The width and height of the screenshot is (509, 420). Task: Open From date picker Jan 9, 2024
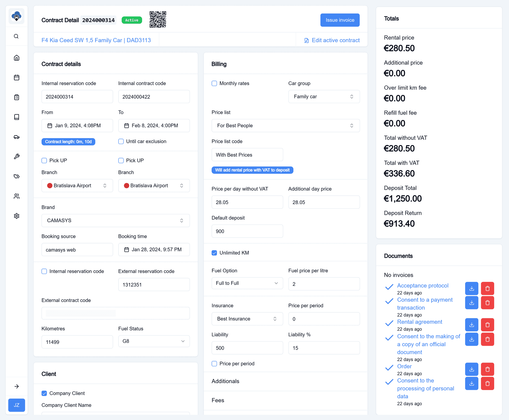tap(77, 125)
